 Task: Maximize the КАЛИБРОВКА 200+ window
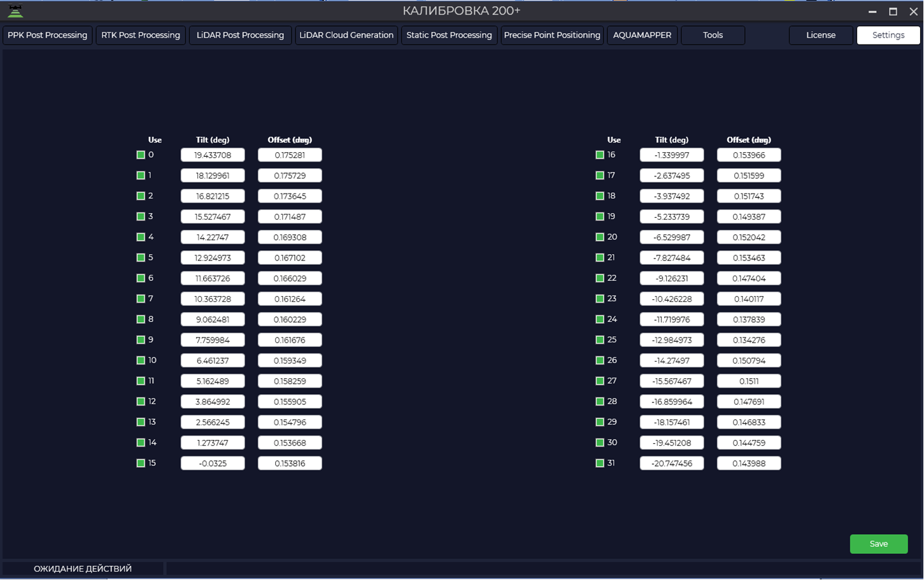click(893, 11)
